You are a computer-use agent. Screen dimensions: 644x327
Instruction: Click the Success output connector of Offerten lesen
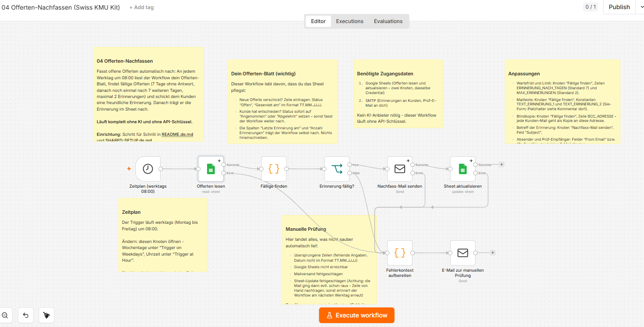pos(224,165)
